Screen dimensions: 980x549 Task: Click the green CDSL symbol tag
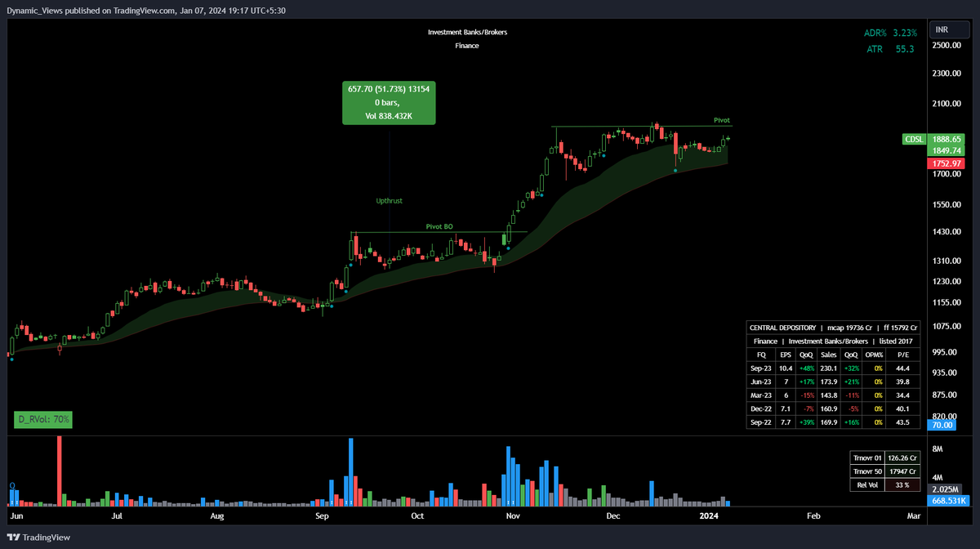(913, 140)
